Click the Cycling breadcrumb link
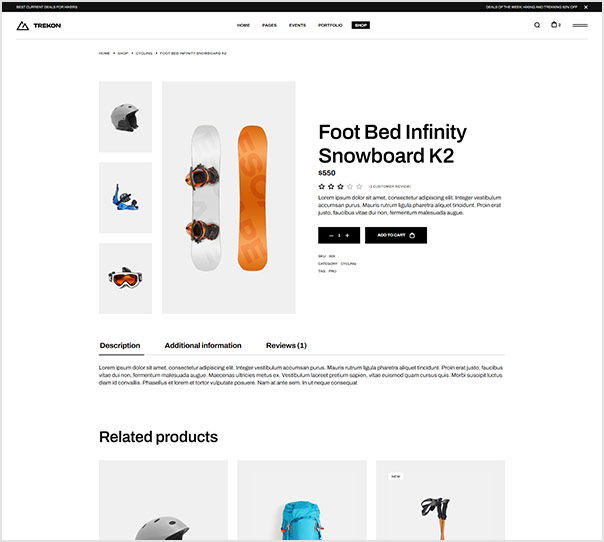This screenshot has width=604, height=542. coord(144,53)
